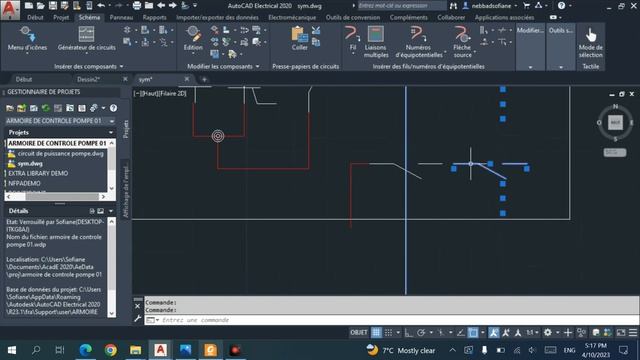Click the clean screen icon in status bar
Screen dimensions: 640x360
click(x=620, y=333)
